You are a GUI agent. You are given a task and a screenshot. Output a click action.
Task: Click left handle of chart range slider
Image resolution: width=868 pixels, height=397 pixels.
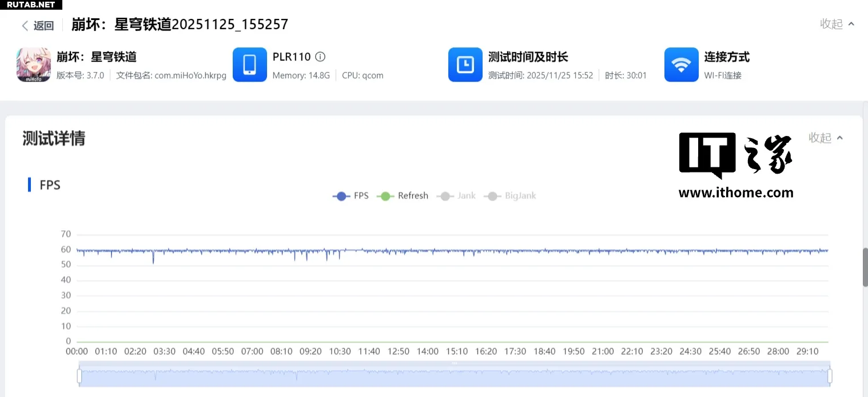point(79,376)
